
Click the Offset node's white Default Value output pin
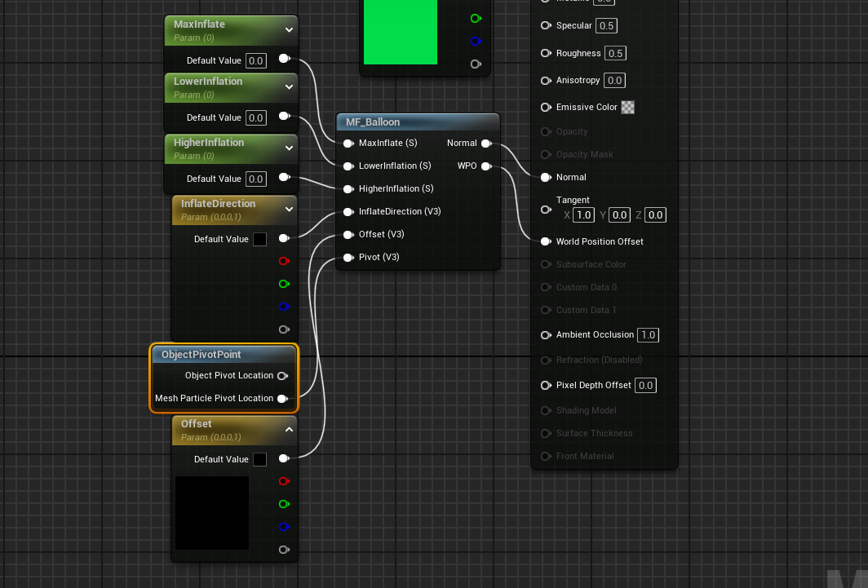click(285, 458)
